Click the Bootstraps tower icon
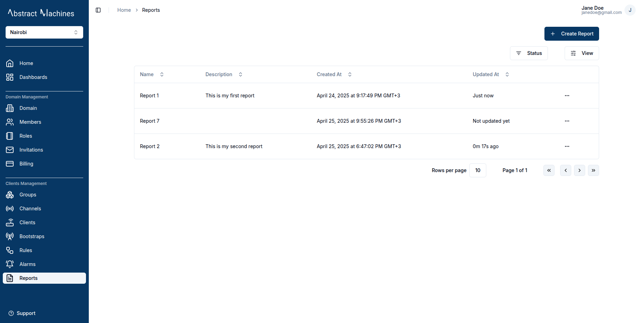The width and height of the screenshot is (644, 323). 10,236
